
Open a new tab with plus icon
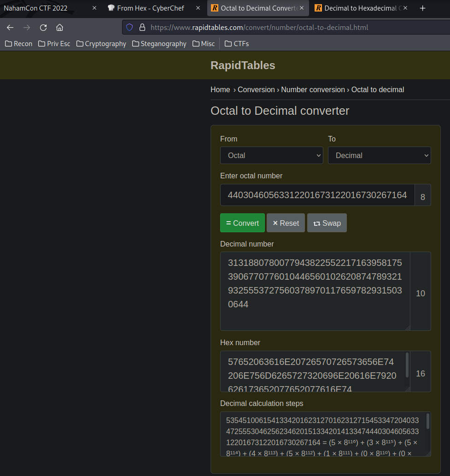[422, 8]
